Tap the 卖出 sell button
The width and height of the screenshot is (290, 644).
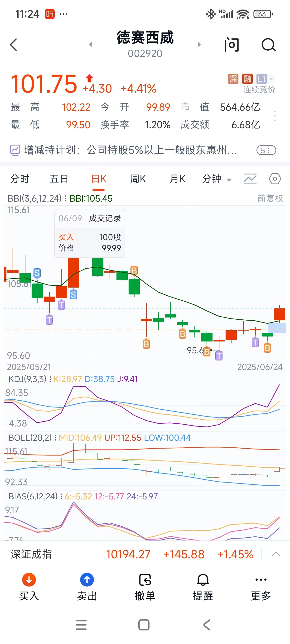(x=87, y=587)
